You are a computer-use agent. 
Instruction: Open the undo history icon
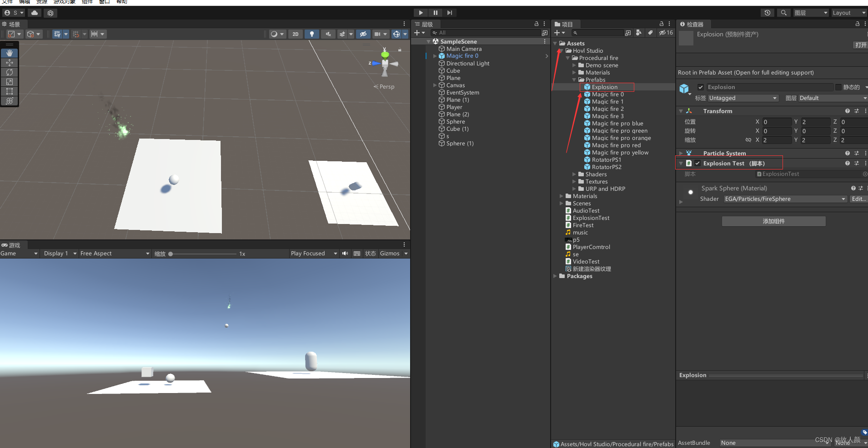coord(768,13)
